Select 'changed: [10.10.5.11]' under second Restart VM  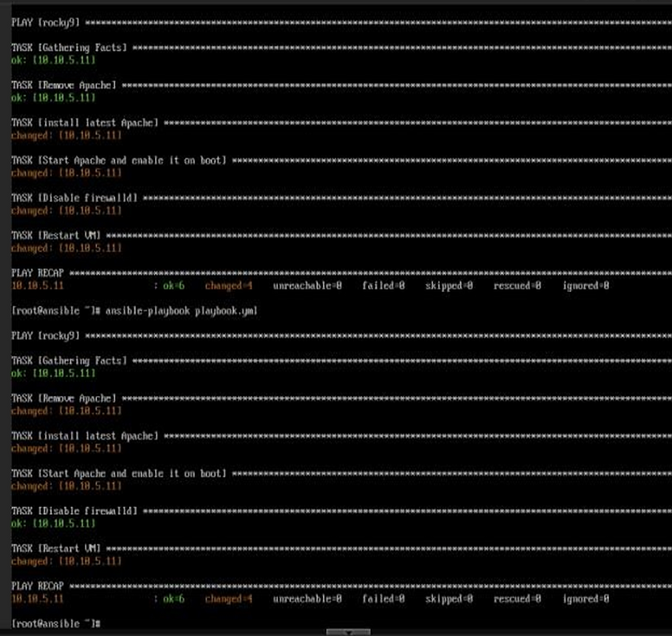click(67, 561)
